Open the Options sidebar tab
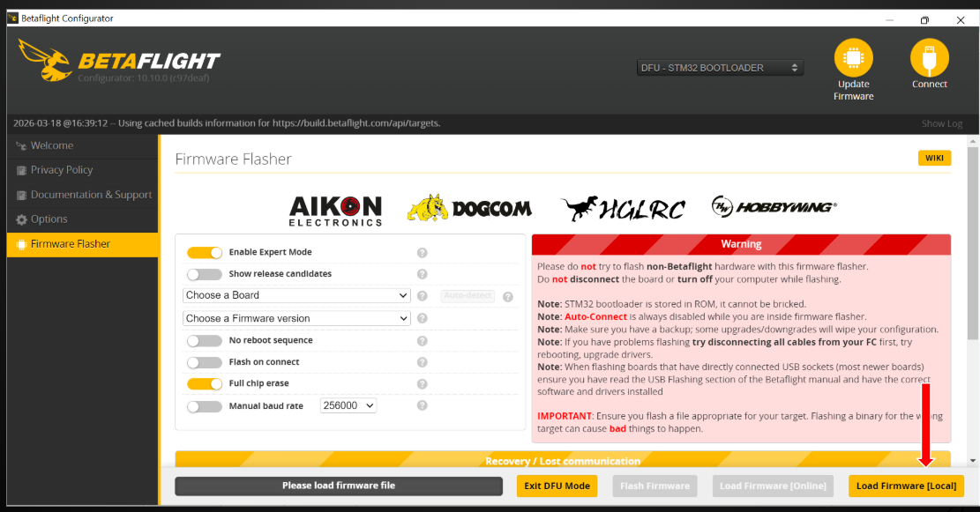The height and width of the screenshot is (512, 980). click(x=49, y=219)
